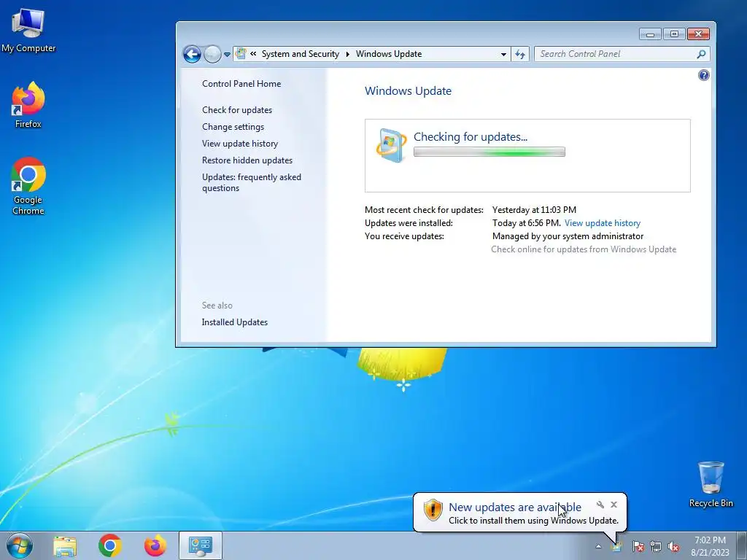Open Restore hidden updates
The height and width of the screenshot is (560, 747).
(247, 160)
